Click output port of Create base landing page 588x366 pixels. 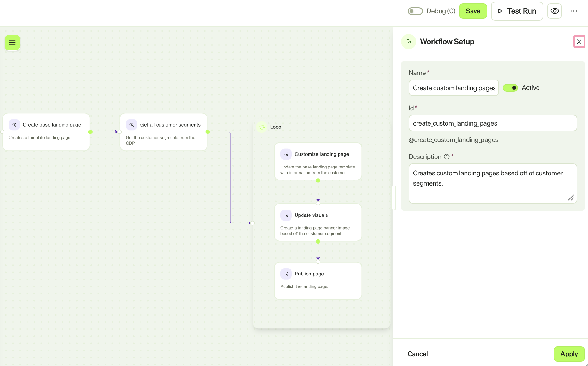tap(90, 132)
